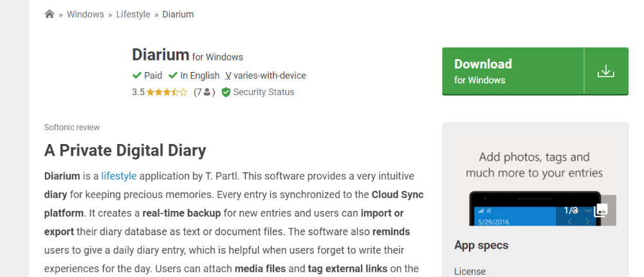This screenshot has width=644, height=277.
Task: Click the 1/3 screenshot counter
Action: click(571, 210)
